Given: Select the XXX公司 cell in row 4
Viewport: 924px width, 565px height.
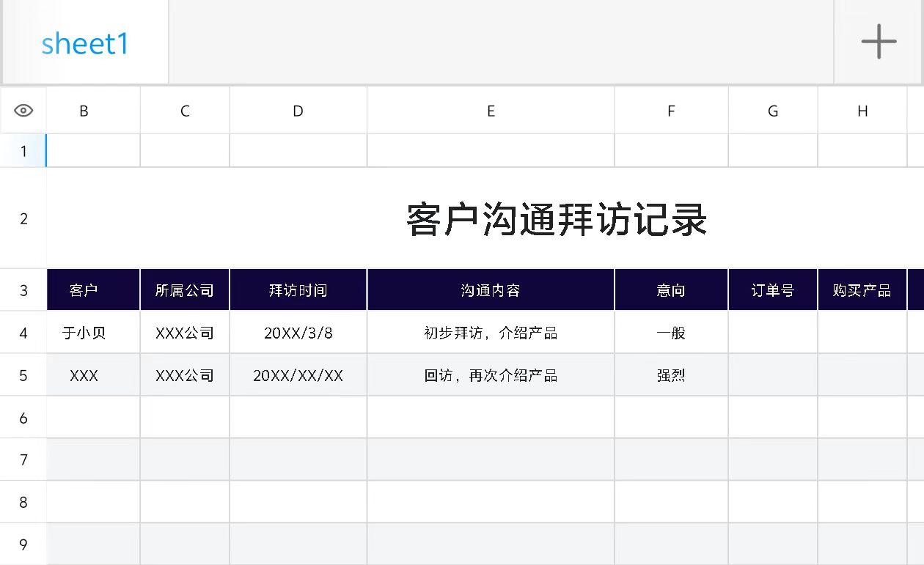Looking at the screenshot, I should click(185, 333).
